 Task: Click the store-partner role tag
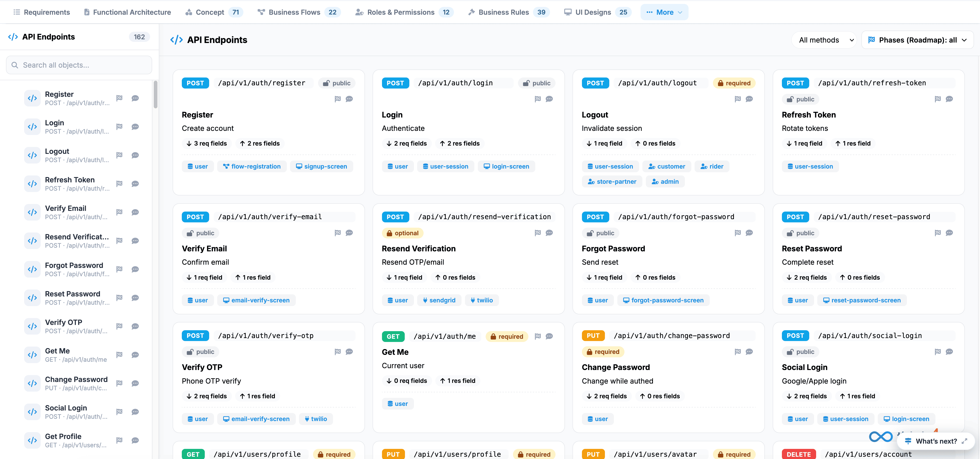(x=612, y=181)
